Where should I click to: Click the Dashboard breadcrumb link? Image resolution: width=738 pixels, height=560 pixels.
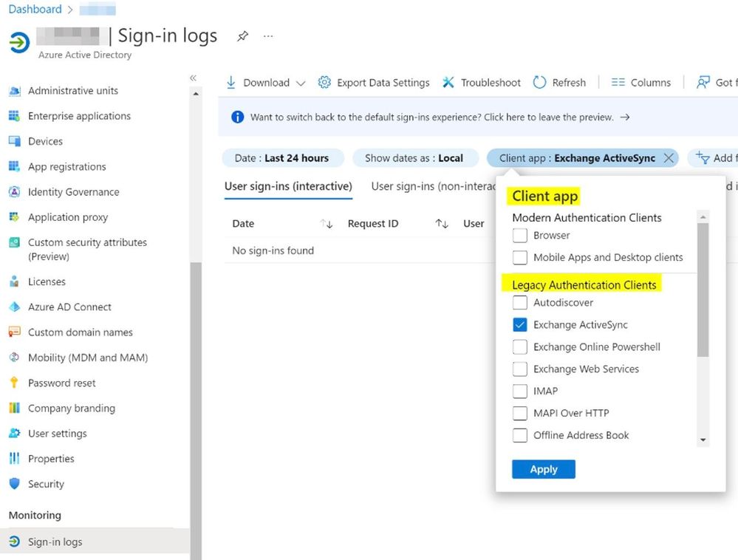point(35,10)
